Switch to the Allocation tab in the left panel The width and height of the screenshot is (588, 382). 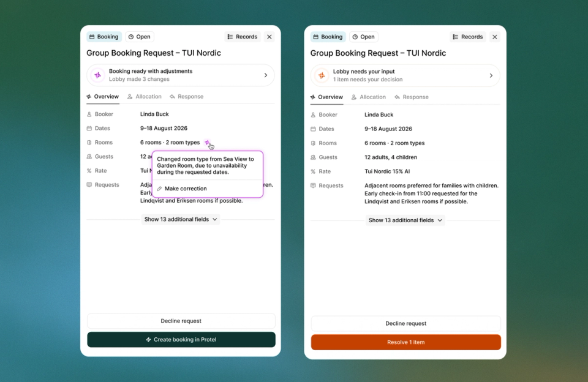145,96
